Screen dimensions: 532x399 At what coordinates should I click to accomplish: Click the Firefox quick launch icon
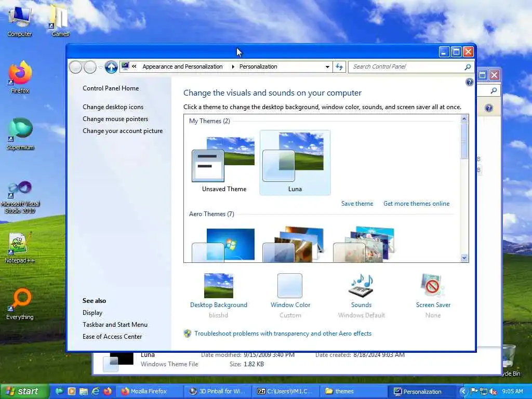[108, 391]
